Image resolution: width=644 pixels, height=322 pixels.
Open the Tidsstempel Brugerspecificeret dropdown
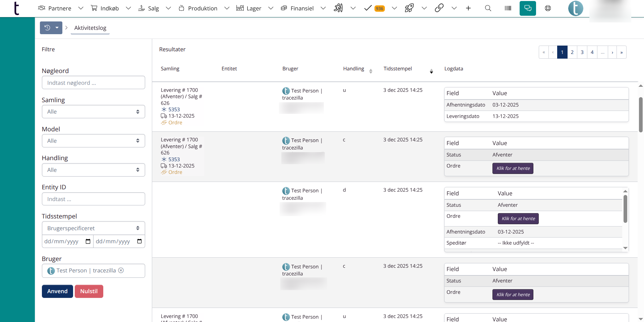click(93, 228)
